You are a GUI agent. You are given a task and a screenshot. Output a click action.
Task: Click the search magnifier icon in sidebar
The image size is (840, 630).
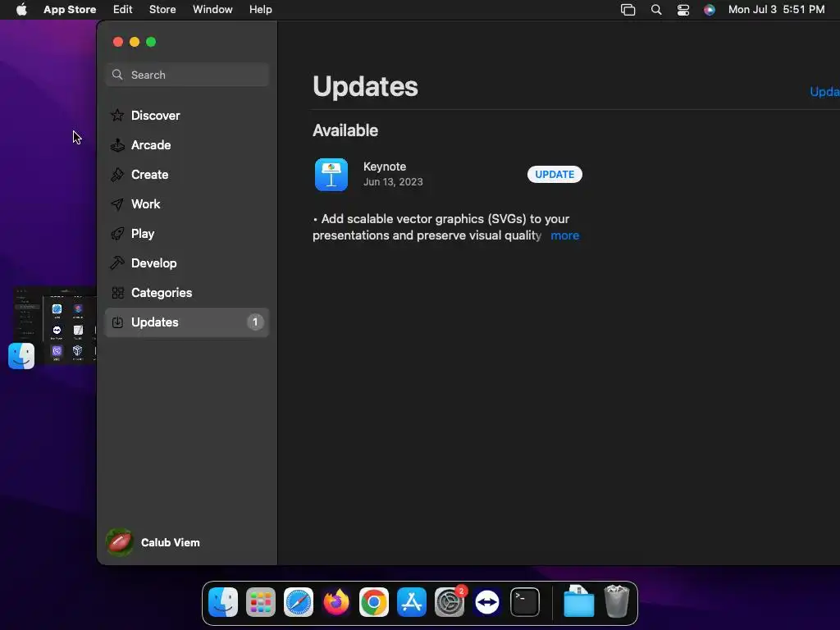point(117,75)
